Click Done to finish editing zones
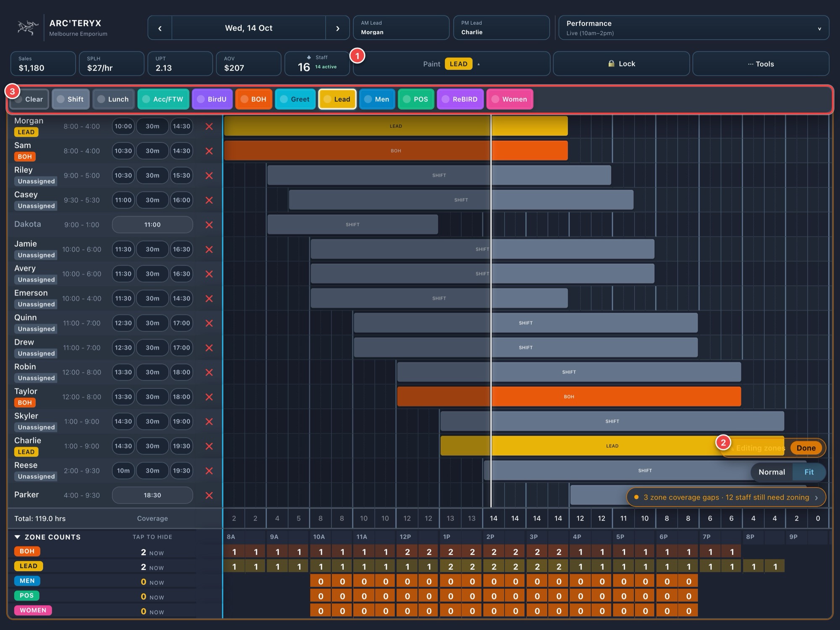 (806, 448)
